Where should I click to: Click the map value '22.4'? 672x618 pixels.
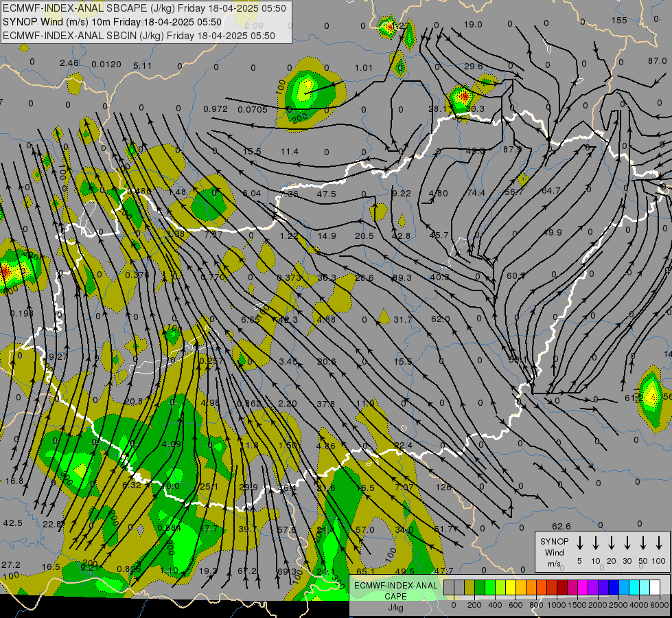pyautogui.click(x=403, y=446)
